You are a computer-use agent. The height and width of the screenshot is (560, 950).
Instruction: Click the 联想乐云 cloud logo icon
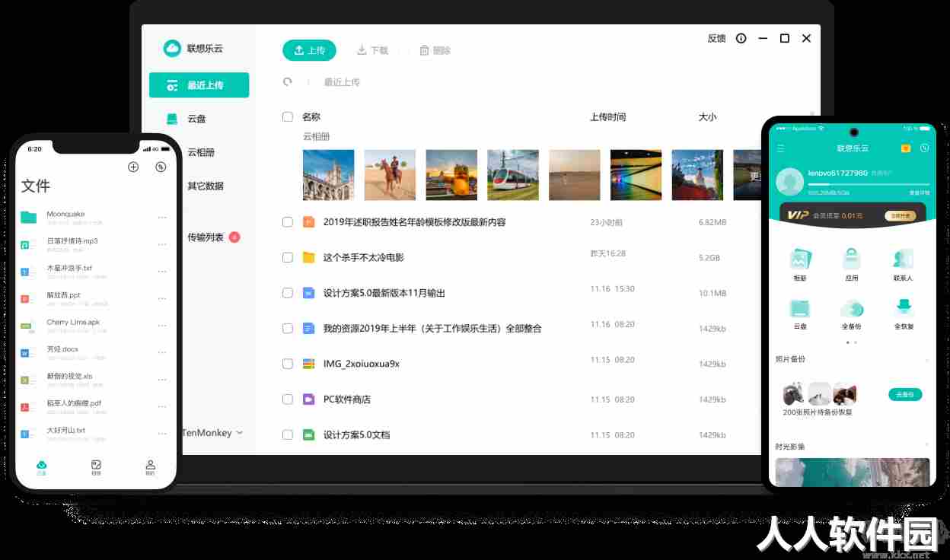[172, 48]
